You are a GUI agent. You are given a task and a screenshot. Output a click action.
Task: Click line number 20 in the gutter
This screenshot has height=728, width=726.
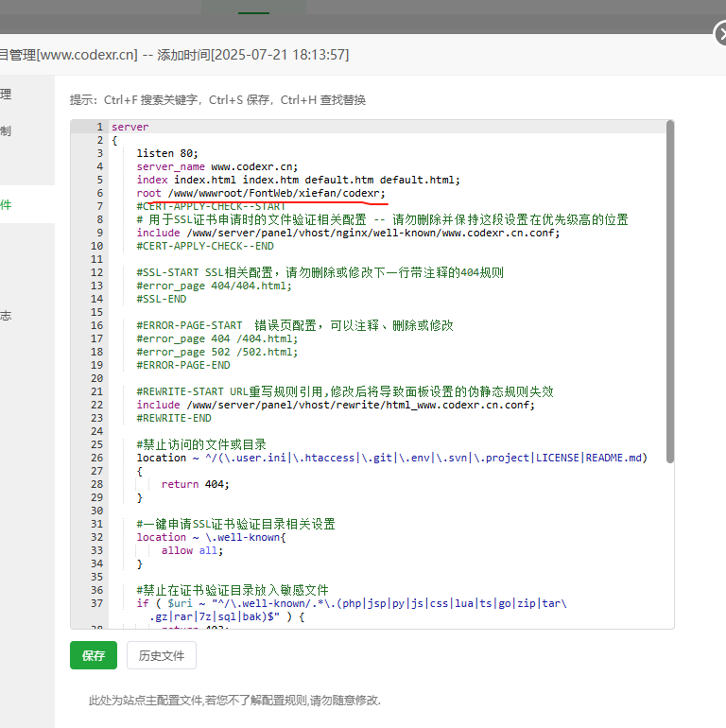[96, 378]
